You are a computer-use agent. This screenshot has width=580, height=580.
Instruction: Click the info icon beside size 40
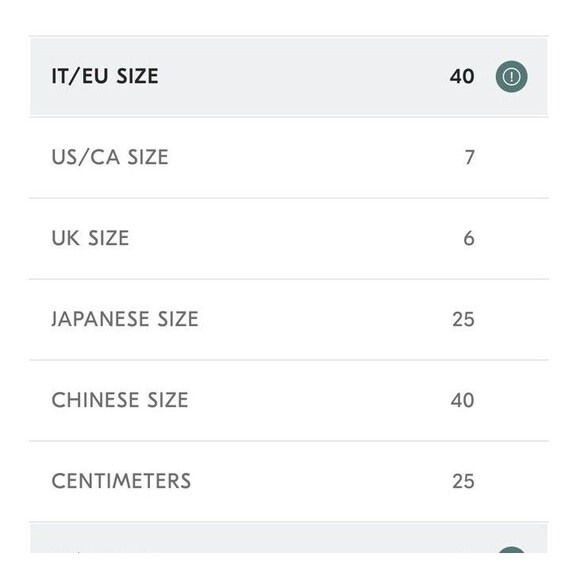coord(512,77)
